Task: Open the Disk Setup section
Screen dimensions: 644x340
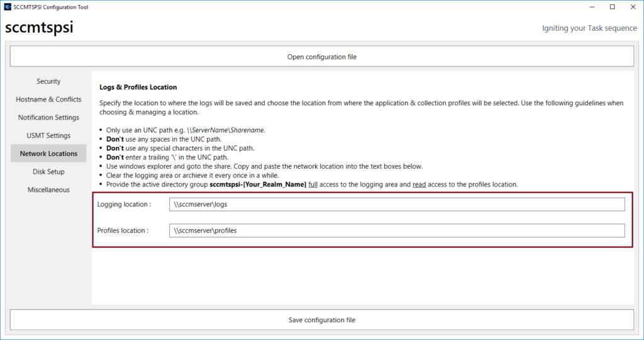Action: click(48, 172)
